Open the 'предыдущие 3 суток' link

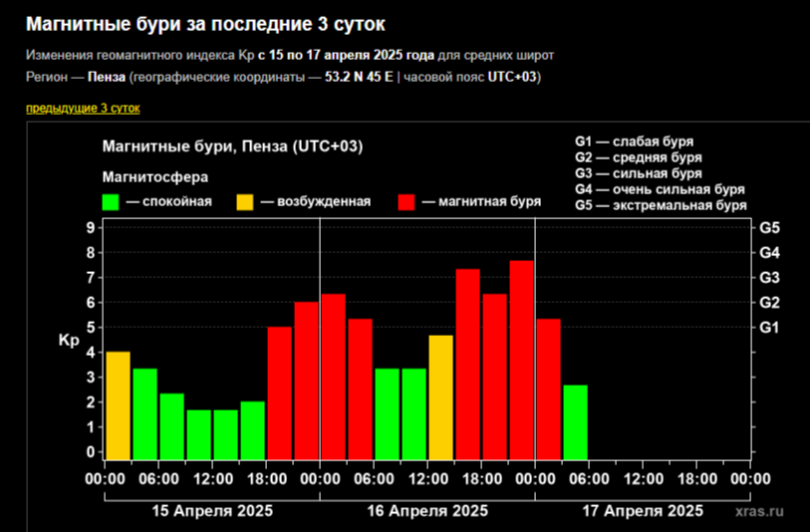point(83,108)
